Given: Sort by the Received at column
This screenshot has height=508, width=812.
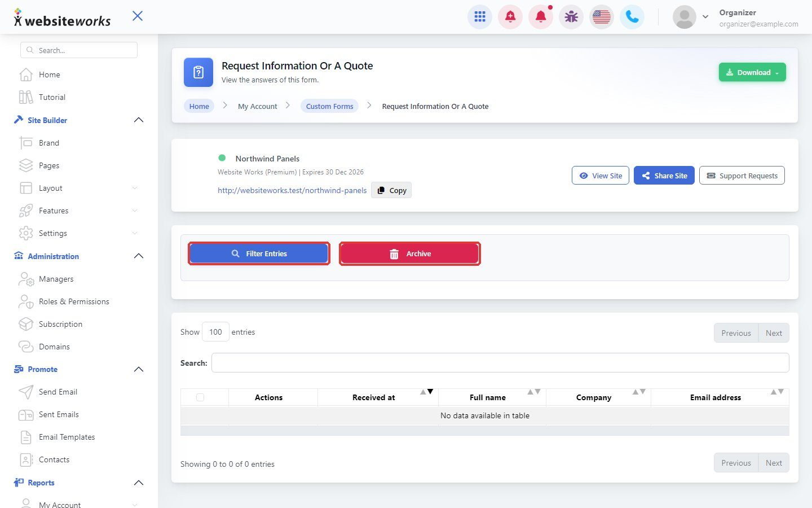Looking at the screenshot, I should coord(378,397).
